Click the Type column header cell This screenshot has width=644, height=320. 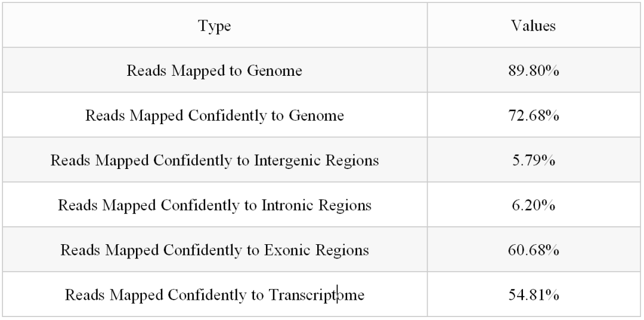pos(215,26)
